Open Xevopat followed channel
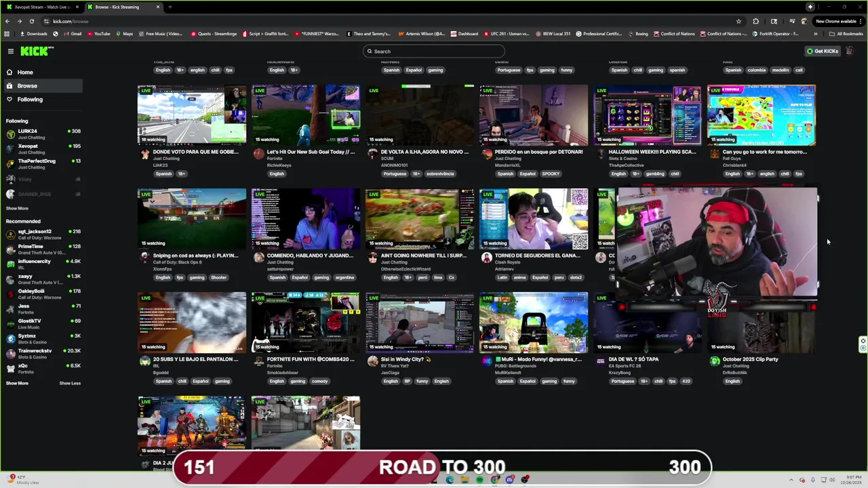Image resolution: width=868 pixels, height=488 pixels. pos(42,148)
